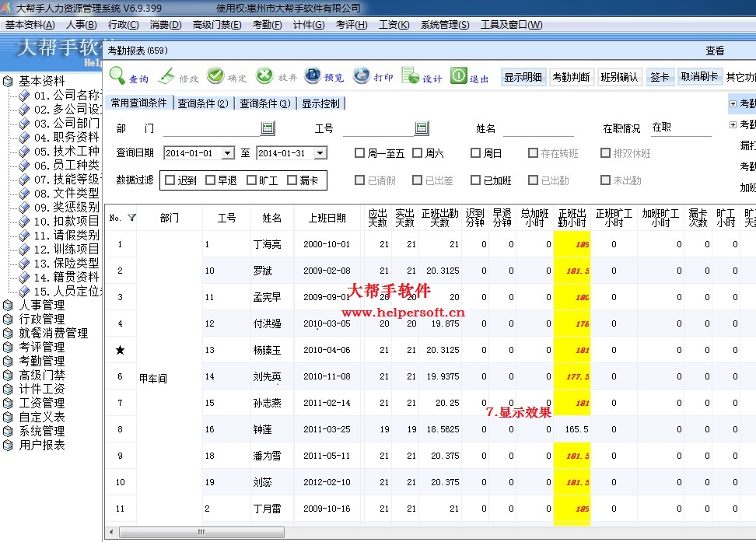Image resolution: width=756 pixels, height=542 pixels.
Task: Click the 取消刷卡 button
Action: coord(699,77)
